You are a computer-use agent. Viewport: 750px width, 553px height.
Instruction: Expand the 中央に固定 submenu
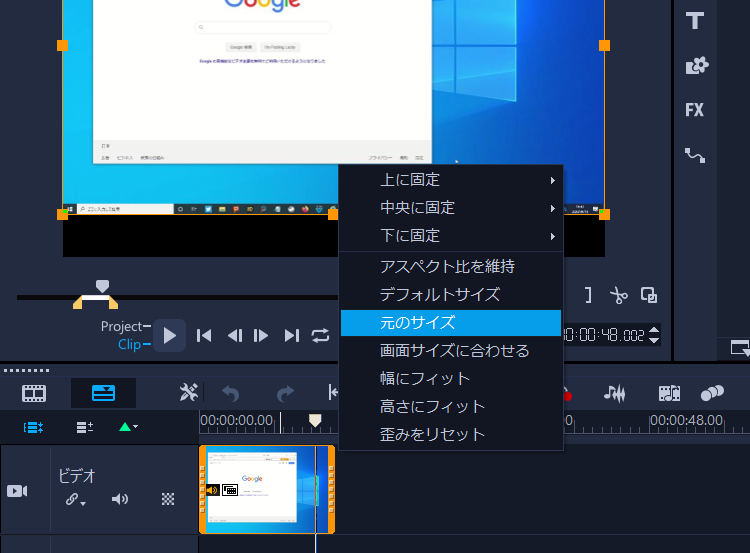coord(451,208)
